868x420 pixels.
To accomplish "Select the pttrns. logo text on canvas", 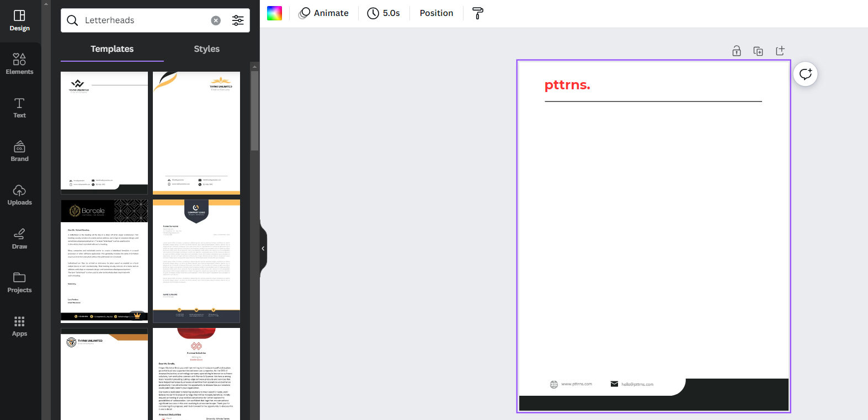I will point(567,85).
